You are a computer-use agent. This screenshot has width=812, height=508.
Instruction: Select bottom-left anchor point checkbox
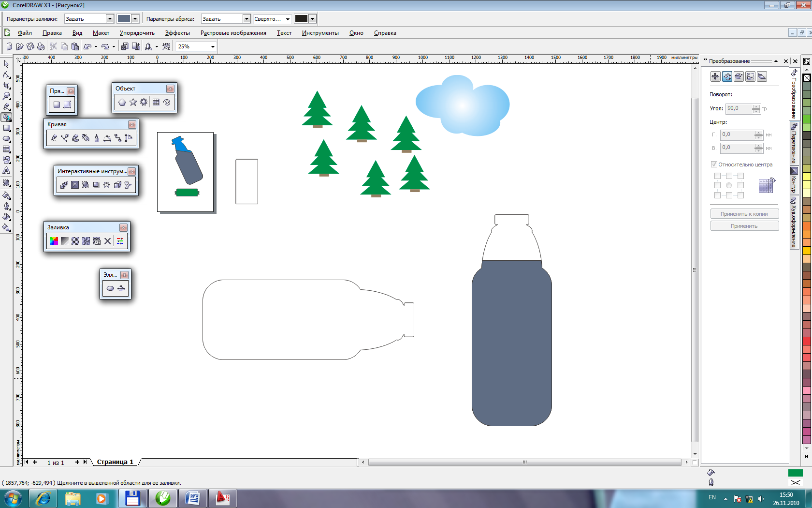coord(717,195)
